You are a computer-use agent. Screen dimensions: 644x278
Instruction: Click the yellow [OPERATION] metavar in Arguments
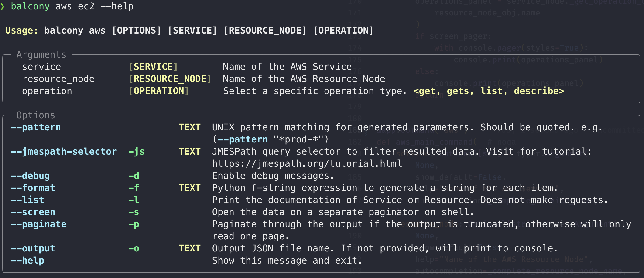[159, 91]
